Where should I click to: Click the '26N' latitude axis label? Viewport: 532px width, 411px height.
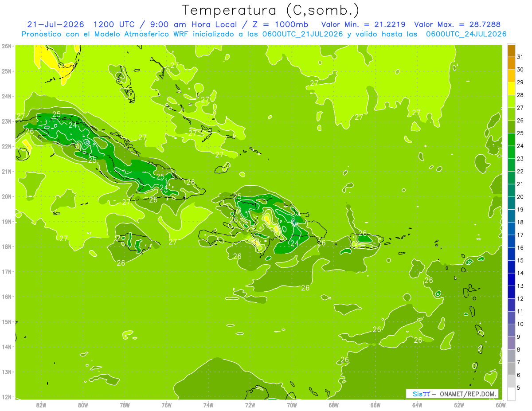7,46
